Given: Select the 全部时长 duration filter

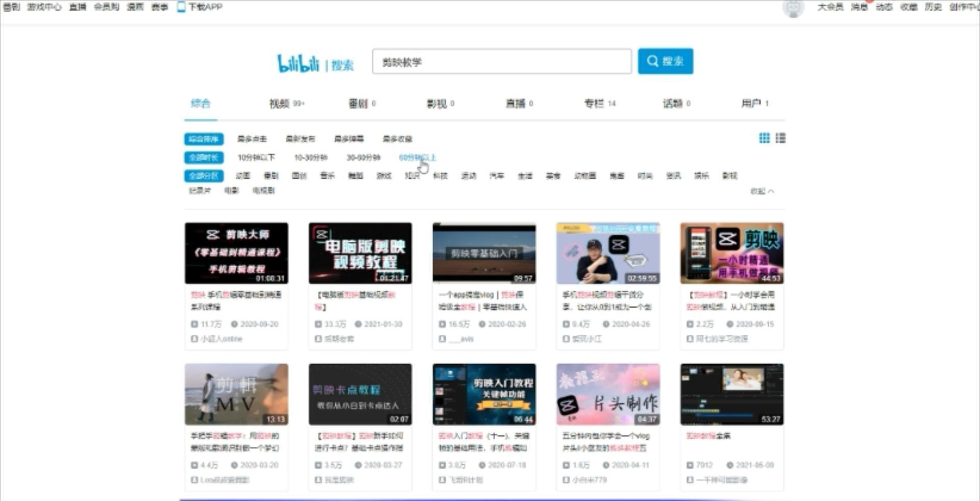Looking at the screenshot, I should (204, 158).
